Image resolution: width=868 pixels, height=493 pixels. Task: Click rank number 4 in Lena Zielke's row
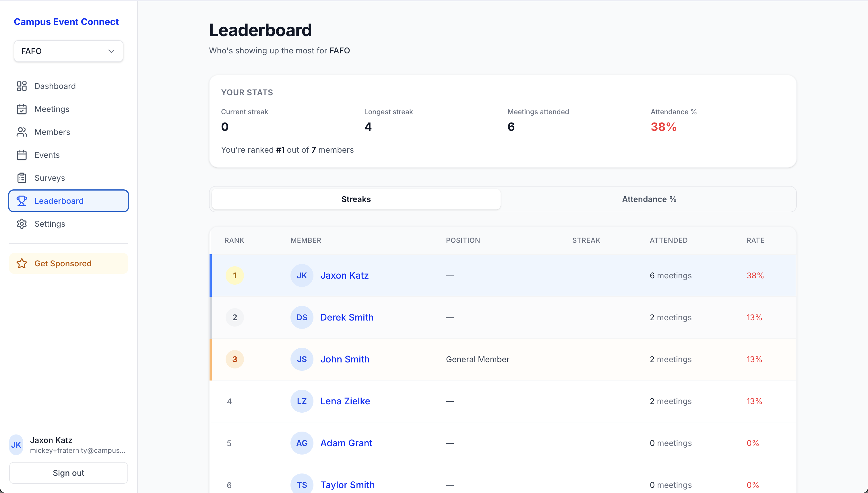point(229,401)
